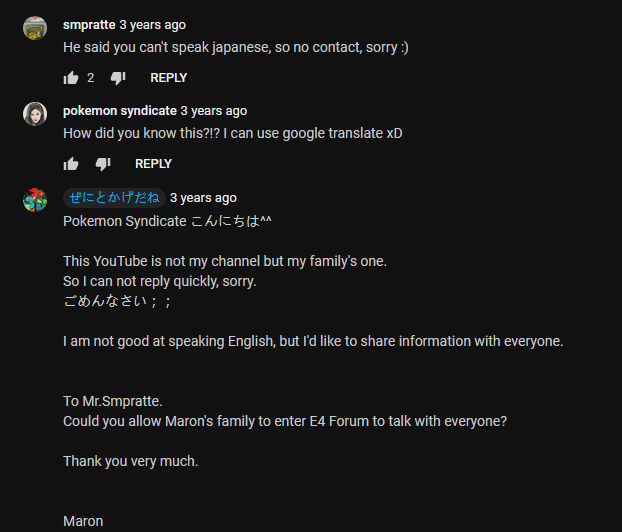This screenshot has width=622, height=532.
Task: Dislike smpratte's comment with thumbs down
Action: 118,78
